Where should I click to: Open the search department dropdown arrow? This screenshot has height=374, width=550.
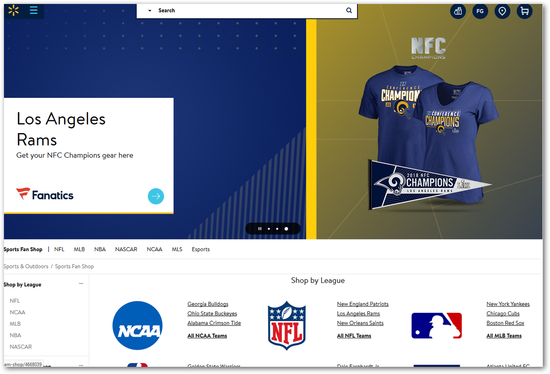(149, 11)
